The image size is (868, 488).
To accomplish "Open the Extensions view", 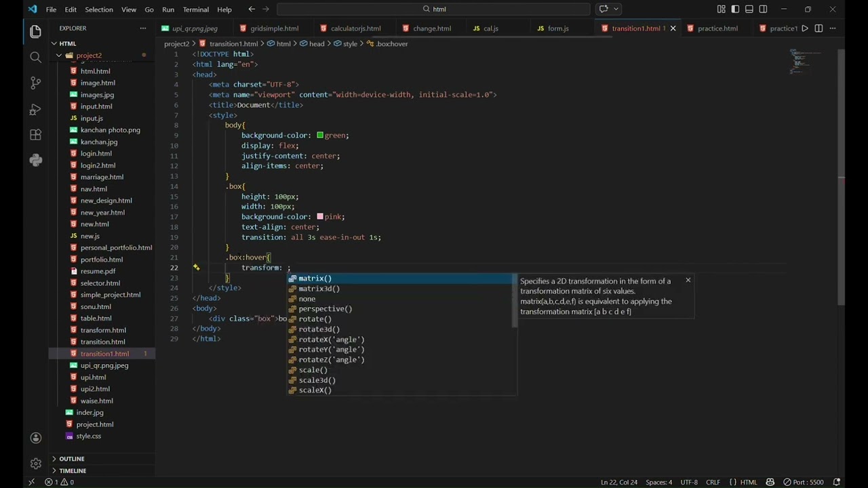I will click(x=35, y=134).
